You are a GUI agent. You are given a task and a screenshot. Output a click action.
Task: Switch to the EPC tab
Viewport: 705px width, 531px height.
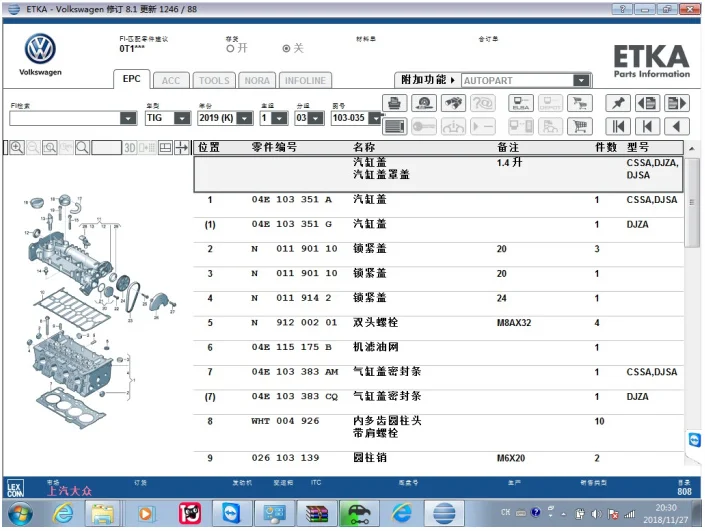[x=131, y=79]
